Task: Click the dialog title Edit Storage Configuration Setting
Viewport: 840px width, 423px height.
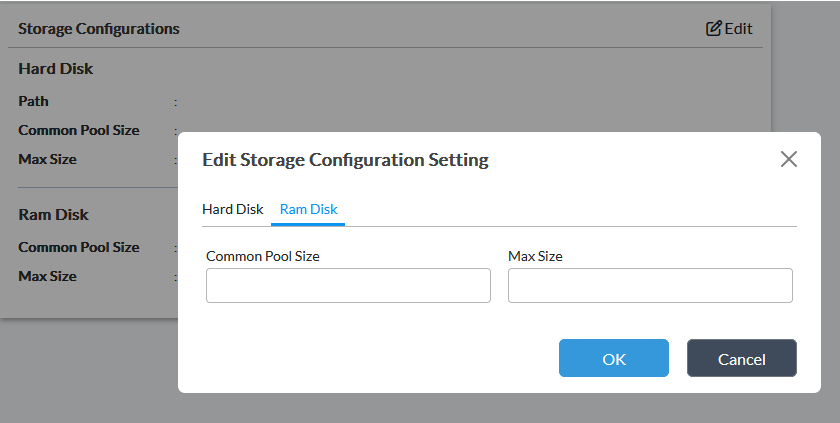Action: pos(346,160)
